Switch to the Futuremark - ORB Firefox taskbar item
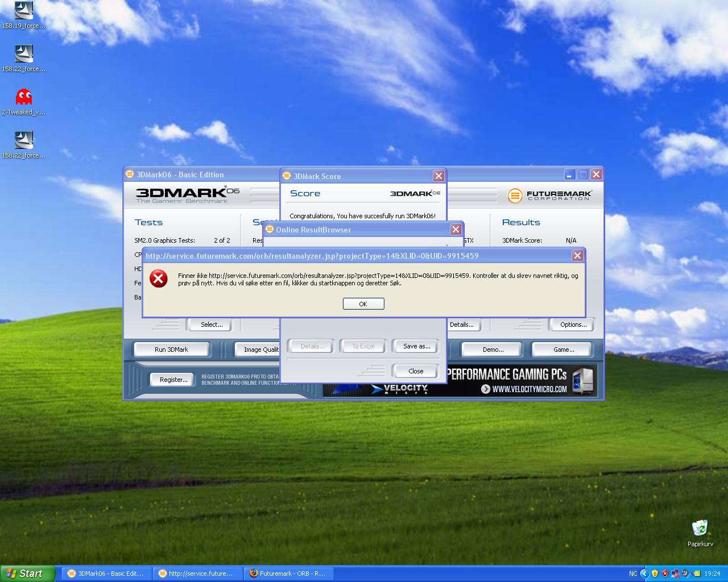The width and height of the screenshot is (728, 582). [288, 573]
